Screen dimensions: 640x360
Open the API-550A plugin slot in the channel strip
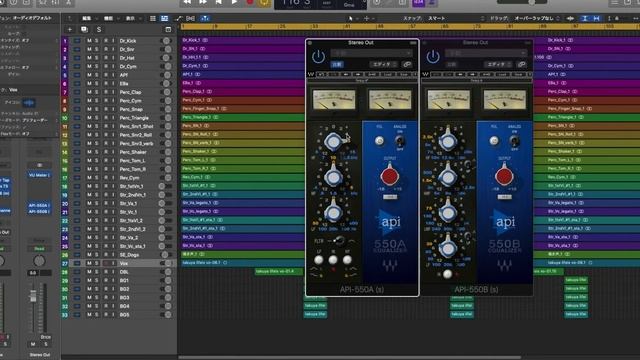[x=39, y=205]
